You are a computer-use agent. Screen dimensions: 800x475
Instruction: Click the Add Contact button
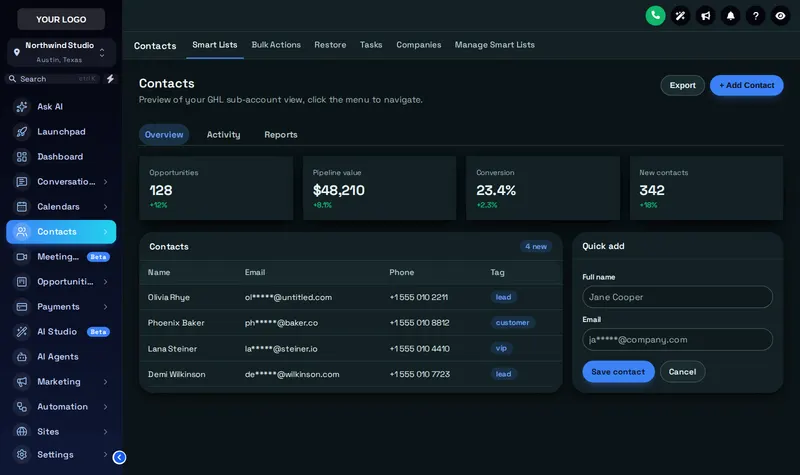pos(746,85)
